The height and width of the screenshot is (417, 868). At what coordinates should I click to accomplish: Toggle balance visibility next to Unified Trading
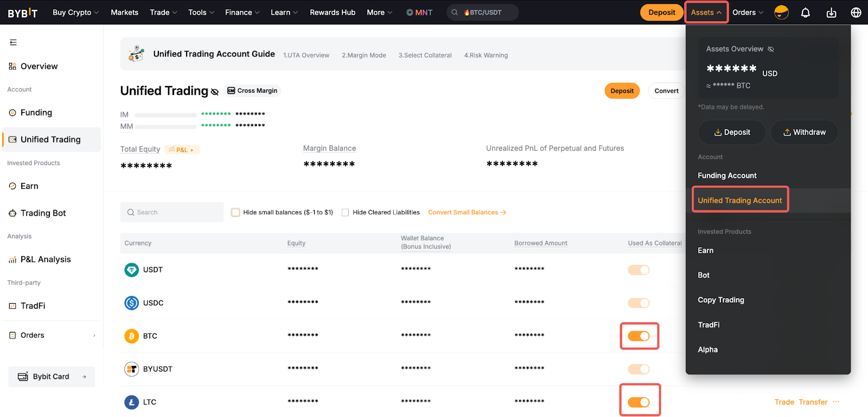pos(215,92)
